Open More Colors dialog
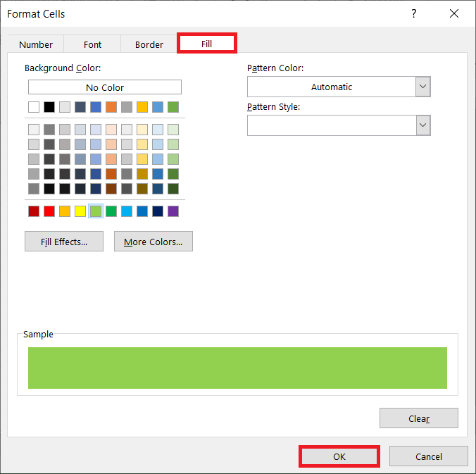The image size is (476, 474). (x=154, y=242)
